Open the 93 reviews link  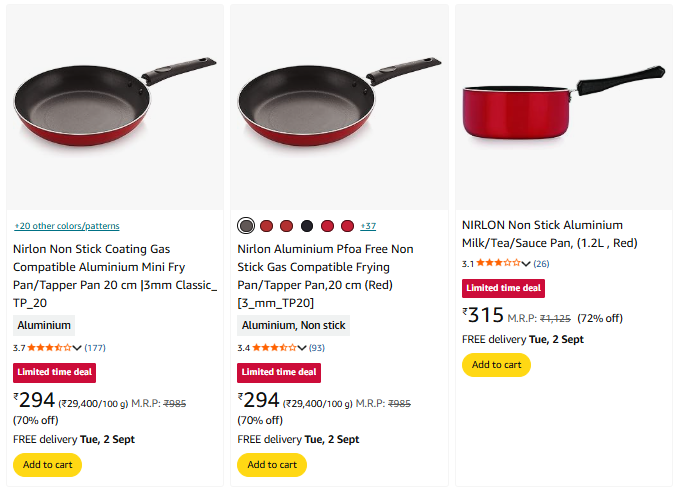pyautogui.click(x=317, y=348)
